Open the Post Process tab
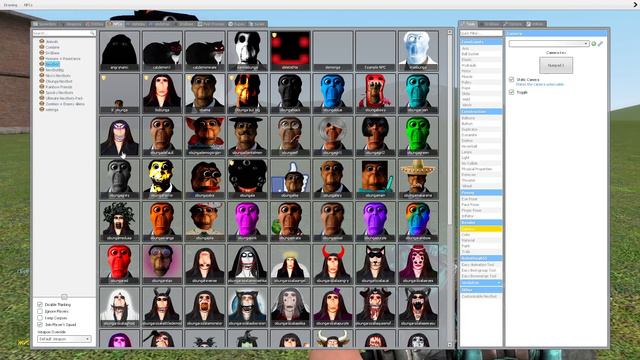640x360 pixels. 211,24
